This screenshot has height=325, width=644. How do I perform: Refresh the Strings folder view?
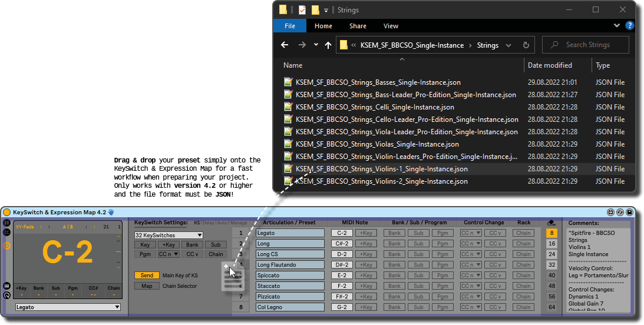click(526, 45)
